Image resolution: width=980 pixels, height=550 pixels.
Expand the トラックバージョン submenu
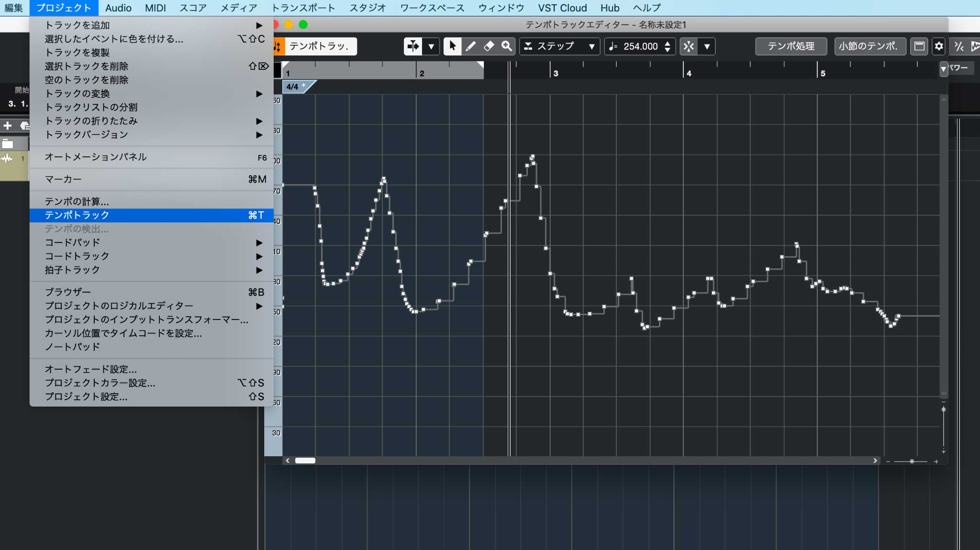[151, 134]
